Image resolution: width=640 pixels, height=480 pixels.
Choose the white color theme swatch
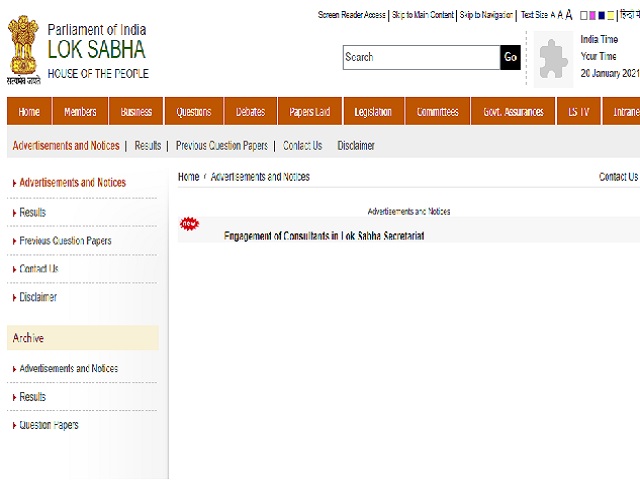click(584, 16)
